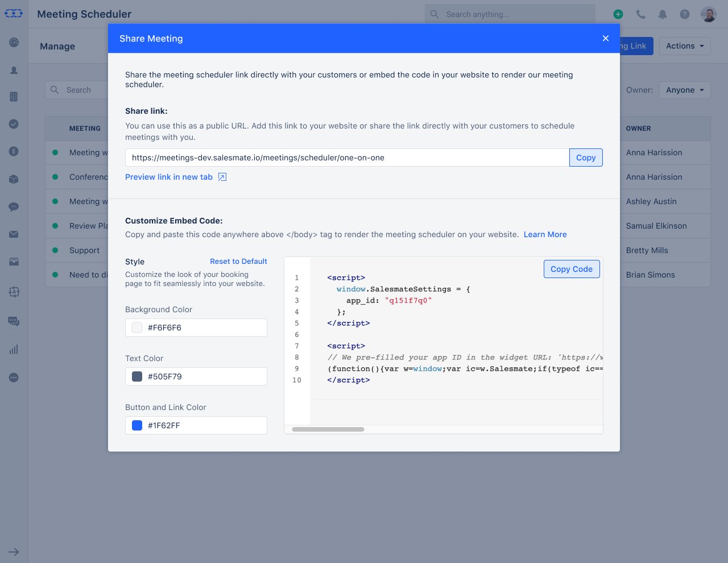
Task: Click the Manage heading
Action: click(x=57, y=46)
